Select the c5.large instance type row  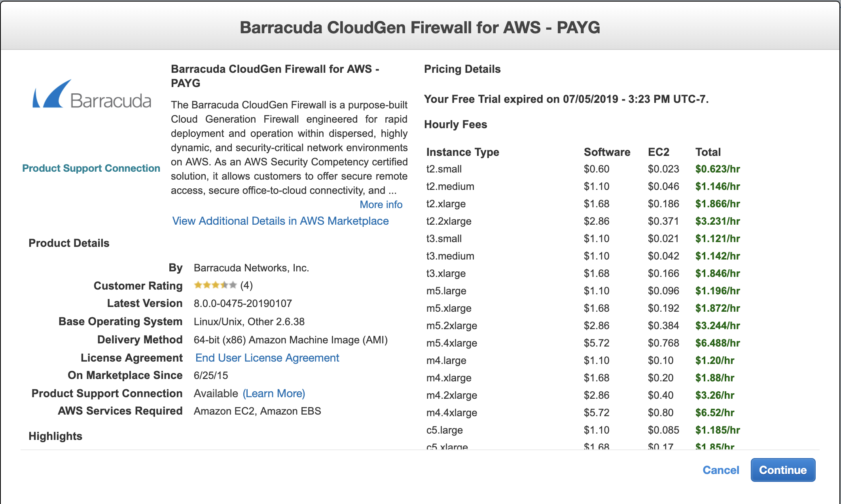444,430
